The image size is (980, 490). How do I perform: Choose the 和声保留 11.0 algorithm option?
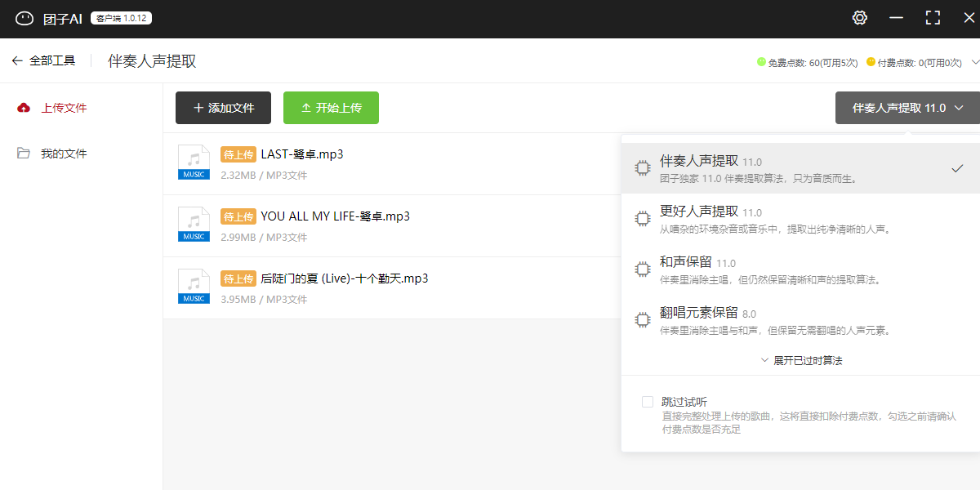[x=800, y=269]
